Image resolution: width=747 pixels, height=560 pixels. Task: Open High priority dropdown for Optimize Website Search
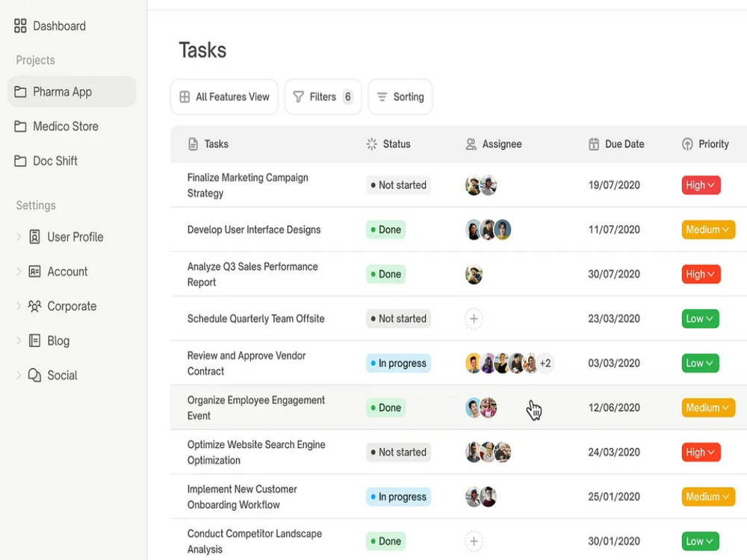[x=701, y=452]
